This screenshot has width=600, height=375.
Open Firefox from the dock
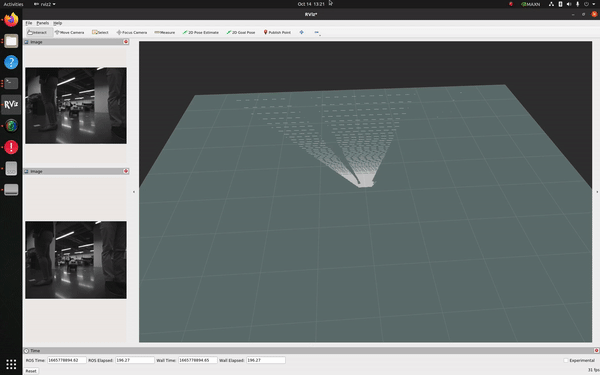11,20
